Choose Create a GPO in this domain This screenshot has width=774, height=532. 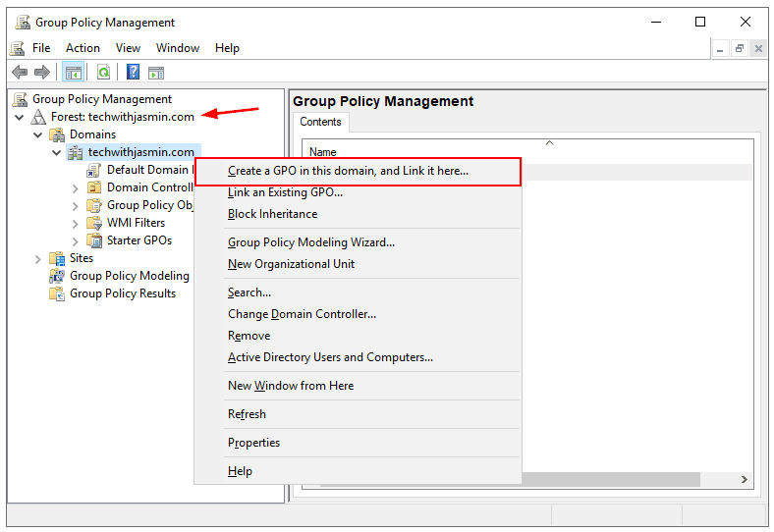click(358, 171)
